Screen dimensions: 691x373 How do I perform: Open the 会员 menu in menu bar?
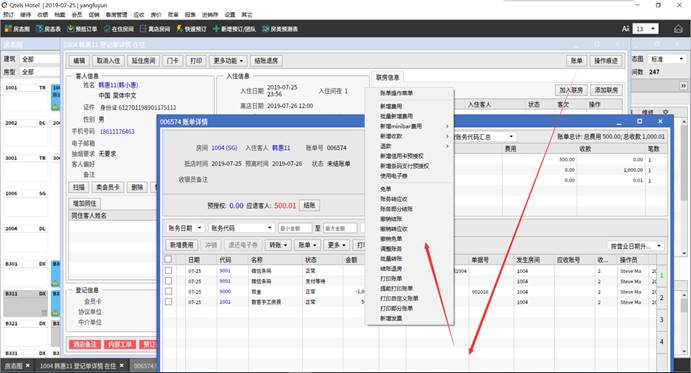pyautogui.click(x=77, y=15)
